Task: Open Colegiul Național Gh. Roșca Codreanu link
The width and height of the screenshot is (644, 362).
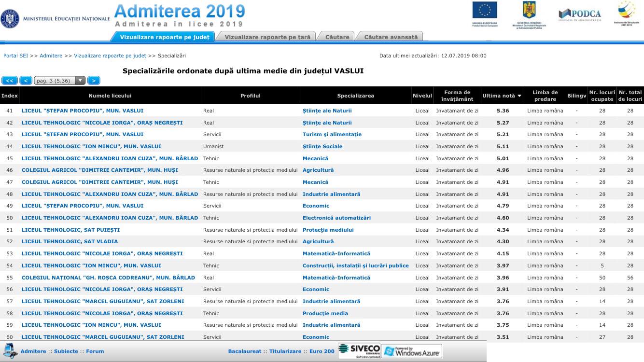Action: click(108, 278)
